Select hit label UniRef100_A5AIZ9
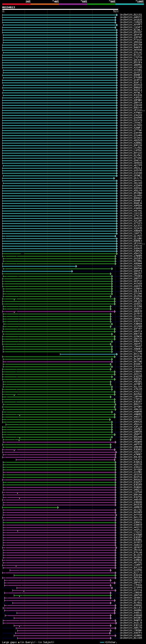This screenshot has height=644, width=146. point(131,254)
